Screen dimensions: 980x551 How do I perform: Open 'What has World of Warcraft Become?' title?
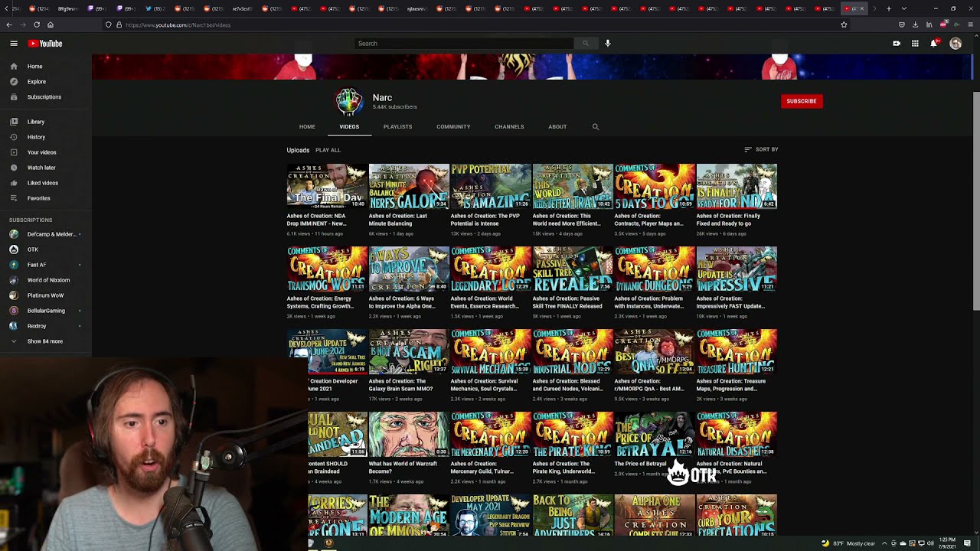403,468
